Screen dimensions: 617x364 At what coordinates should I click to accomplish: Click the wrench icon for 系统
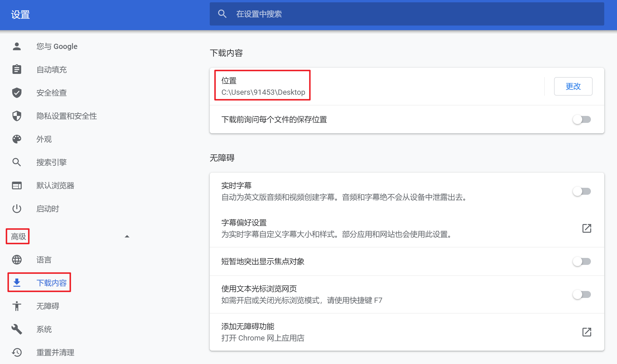click(17, 329)
